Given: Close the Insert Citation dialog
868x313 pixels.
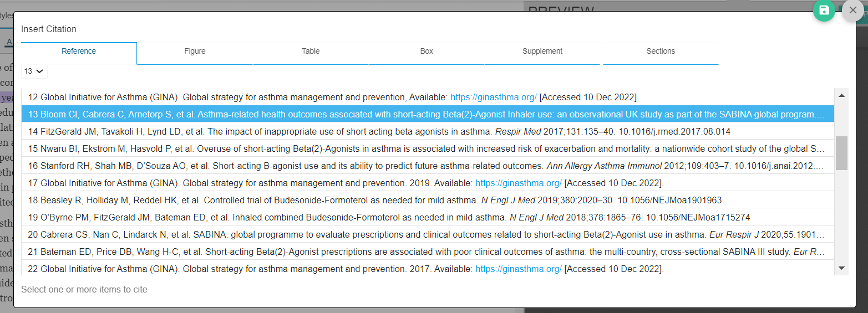Looking at the screenshot, I should (853, 11).
